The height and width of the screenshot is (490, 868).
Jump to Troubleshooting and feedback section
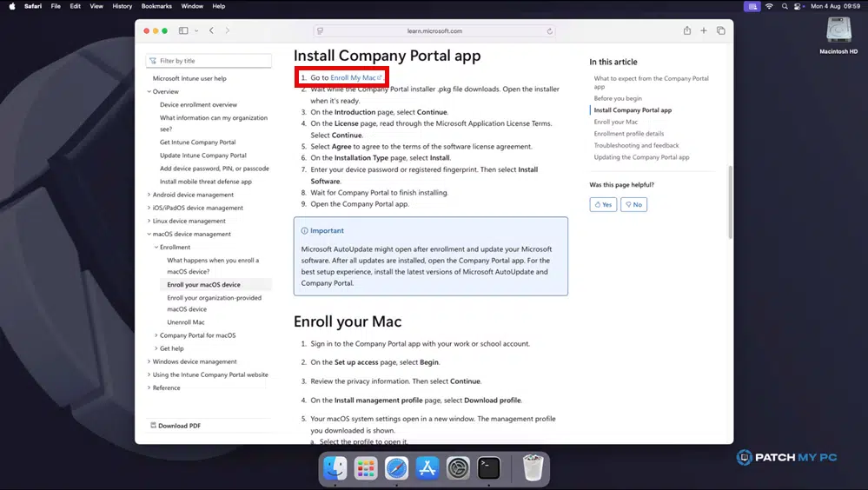pyautogui.click(x=636, y=145)
